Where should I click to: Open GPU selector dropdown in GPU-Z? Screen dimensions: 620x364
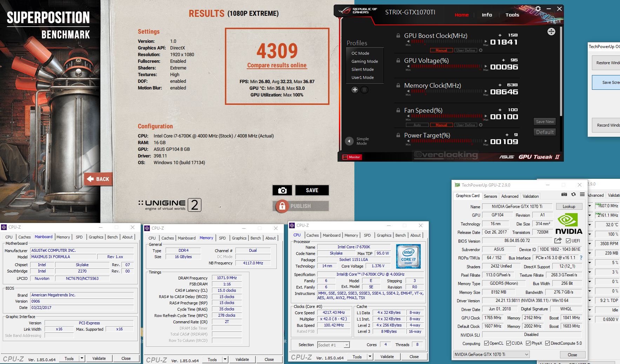click(x=491, y=355)
